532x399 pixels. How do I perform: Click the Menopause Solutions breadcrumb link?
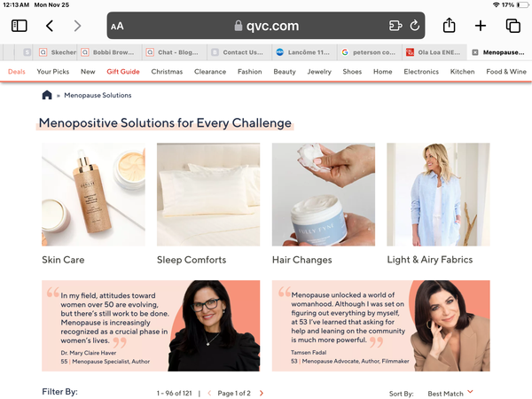(98, 96)
